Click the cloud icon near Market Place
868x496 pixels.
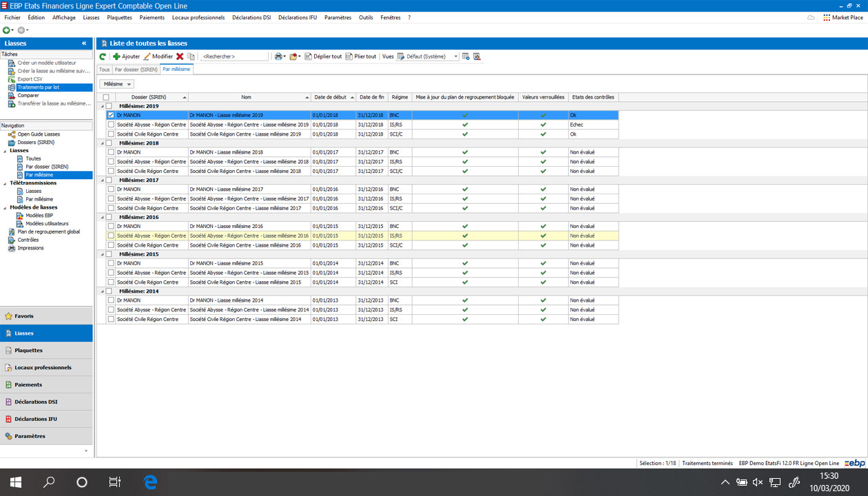(811, 17)
